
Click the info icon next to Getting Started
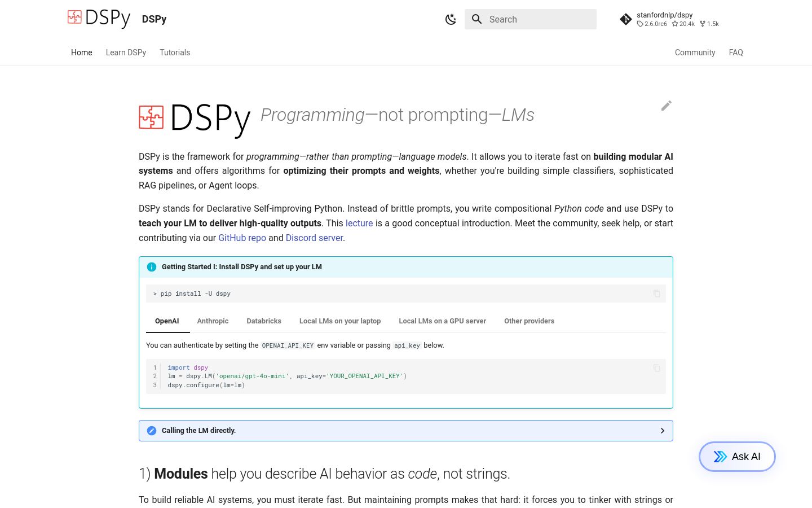[152, 267]
